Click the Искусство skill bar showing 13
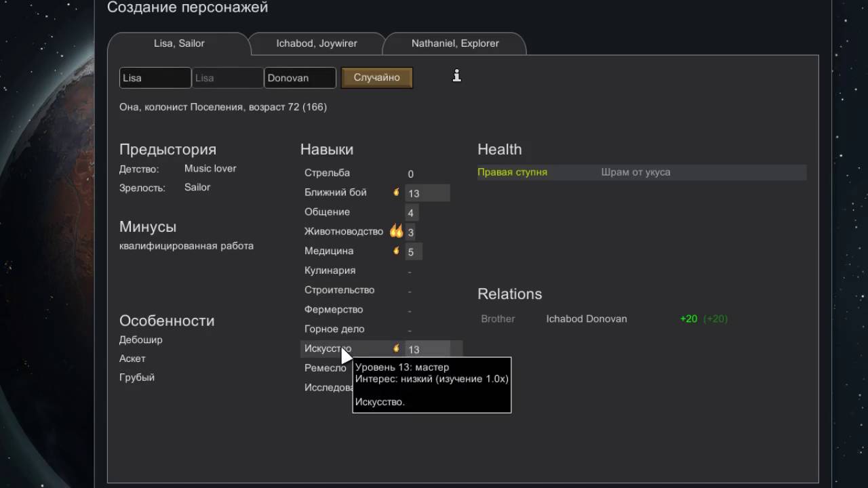This screenshot has width=868, height=488. pos(427,349)
